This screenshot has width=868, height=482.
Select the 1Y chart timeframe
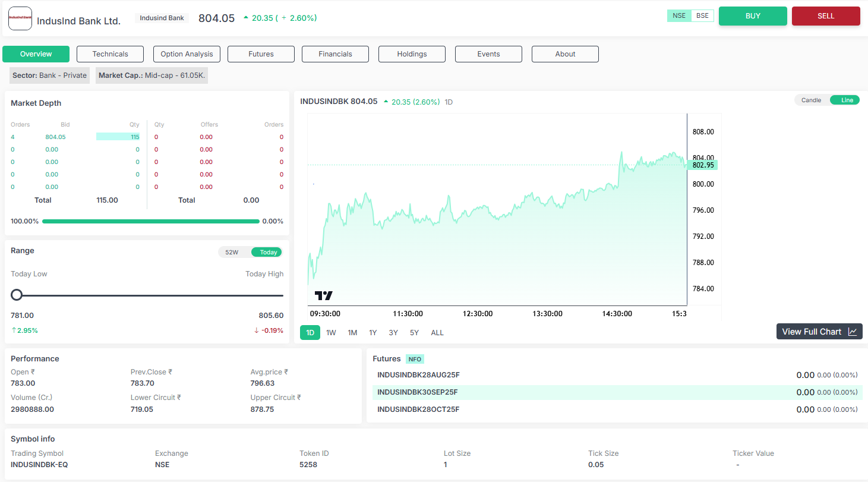(x=373, y=333)
